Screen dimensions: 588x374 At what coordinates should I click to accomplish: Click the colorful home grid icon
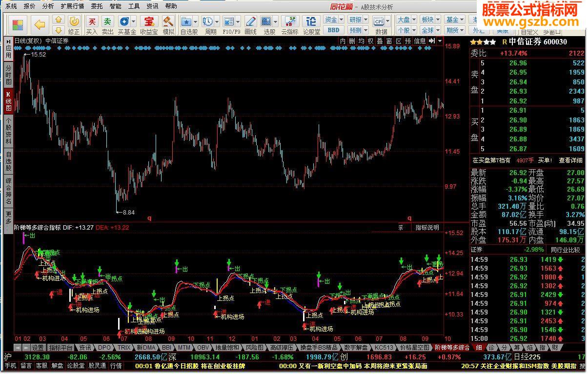pyautogui.click(x=18, y=25)
